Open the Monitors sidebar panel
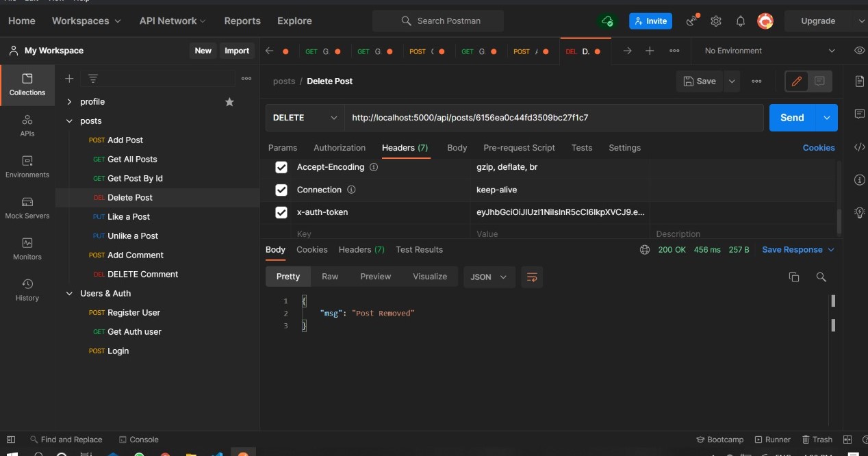 point(27,249)
